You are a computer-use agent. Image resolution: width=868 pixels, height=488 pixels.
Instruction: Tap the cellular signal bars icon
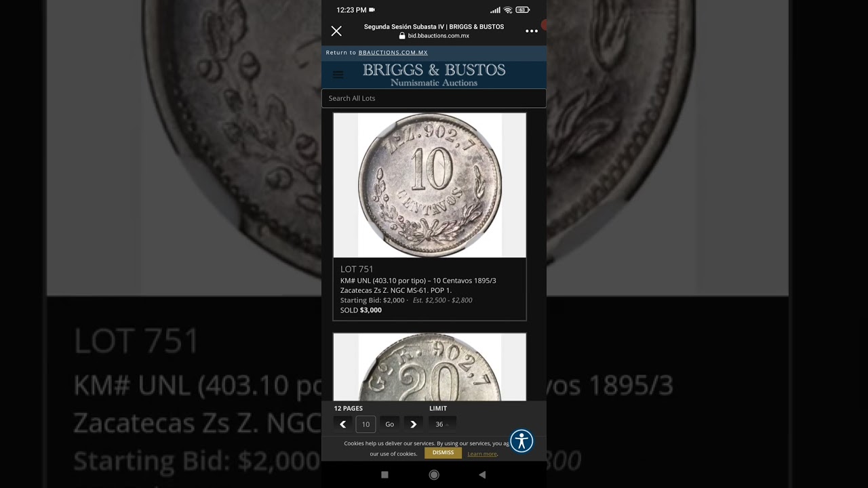coord(495,10)
